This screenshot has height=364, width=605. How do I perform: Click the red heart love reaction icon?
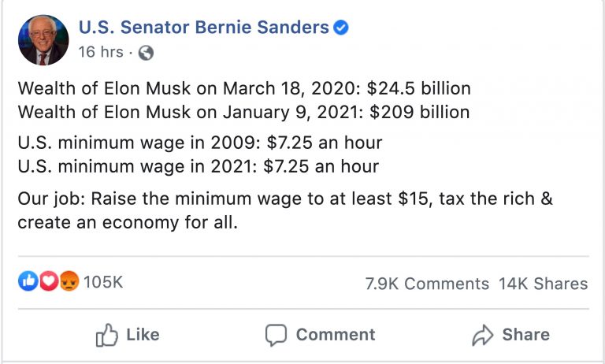[49, 281]
